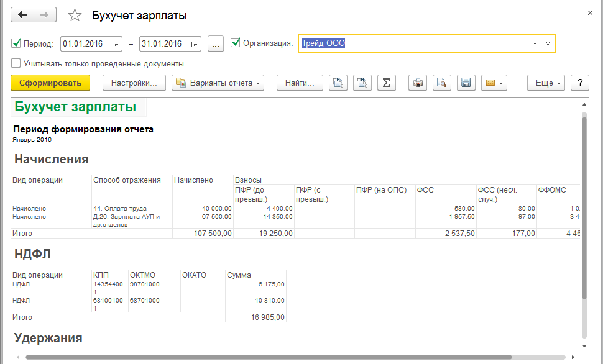Open calendar for end date 31.01.2016
The height and width of the screenshot is (364, 603).
[x=195, y=43]
